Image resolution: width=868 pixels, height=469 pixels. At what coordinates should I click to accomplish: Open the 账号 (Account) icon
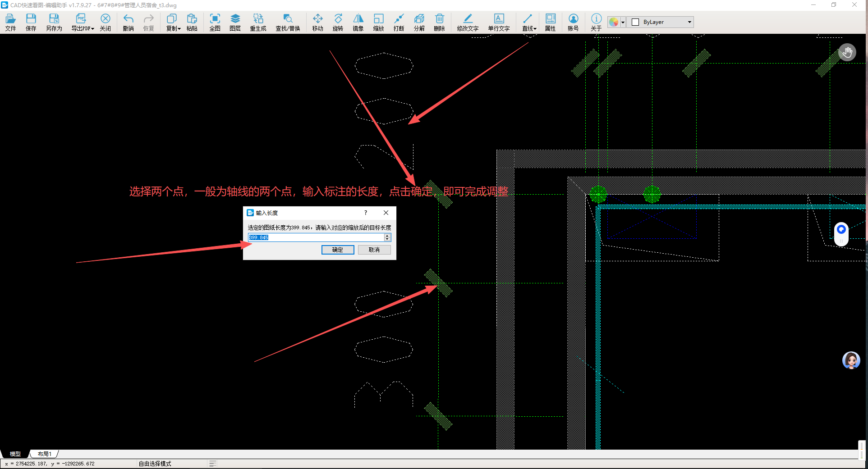pos(573,22)
